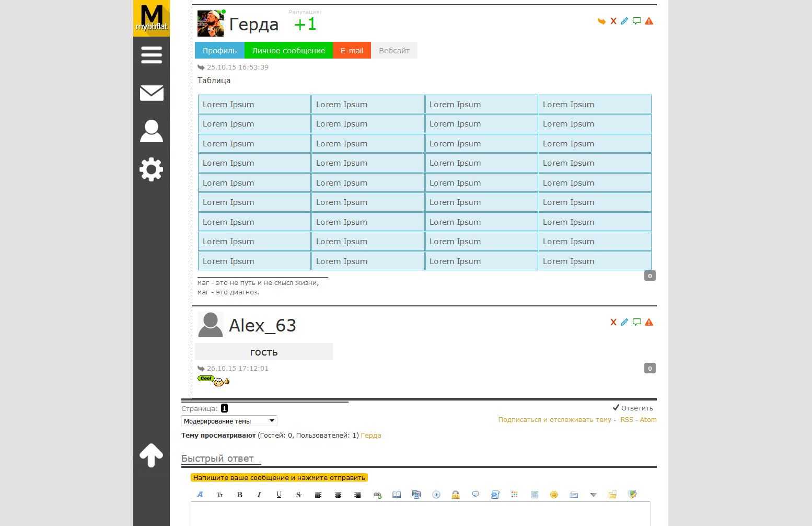Screen dimensions: 812x526
Task: Open the smiley picker in editor toolbar
Action: (x=554, y=495)
